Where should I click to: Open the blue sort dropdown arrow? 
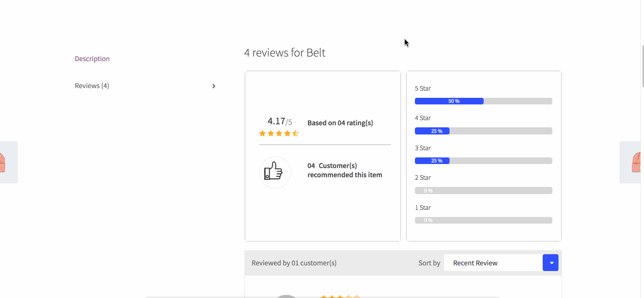coord(550,263)
